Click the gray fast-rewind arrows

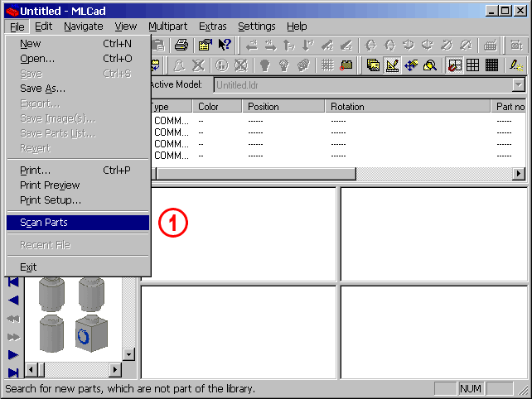click(x=13, y=319)
